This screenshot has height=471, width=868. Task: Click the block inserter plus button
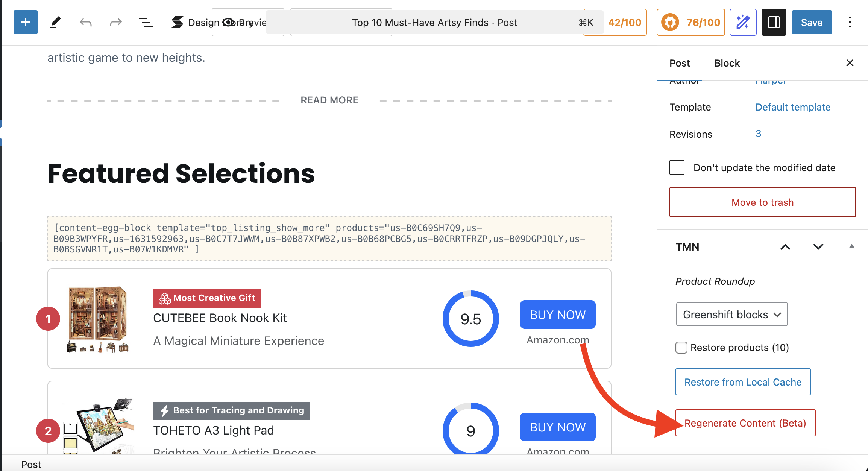pos(25,22)
